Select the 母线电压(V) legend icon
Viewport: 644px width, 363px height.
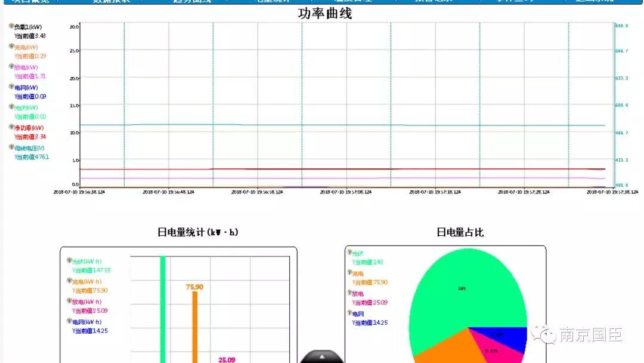coord(11,147)
